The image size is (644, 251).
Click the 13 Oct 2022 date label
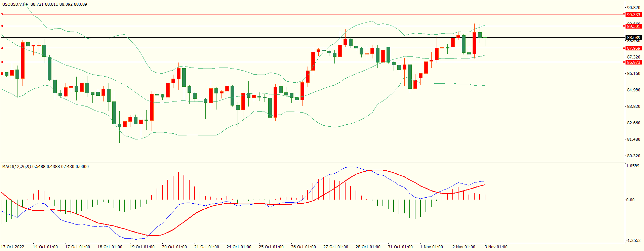[x=12, y=247]
